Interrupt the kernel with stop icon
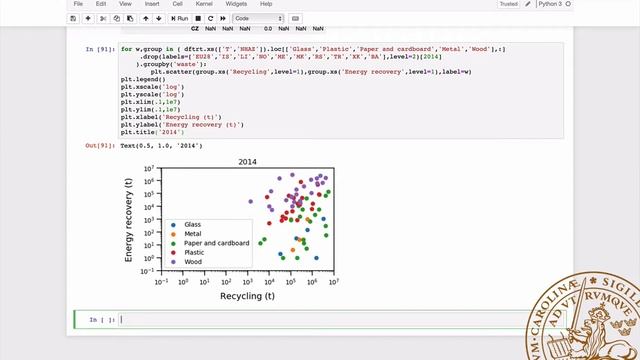Image resolution: width=640 pixels, height=360 pixels. point(198,18)
